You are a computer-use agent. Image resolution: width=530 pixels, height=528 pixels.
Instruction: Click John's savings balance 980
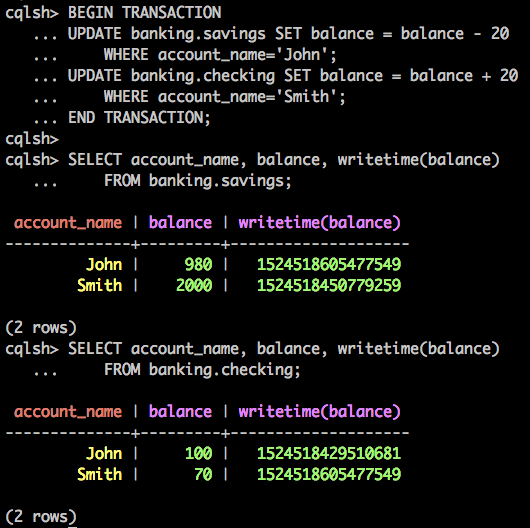click(198, 264)
